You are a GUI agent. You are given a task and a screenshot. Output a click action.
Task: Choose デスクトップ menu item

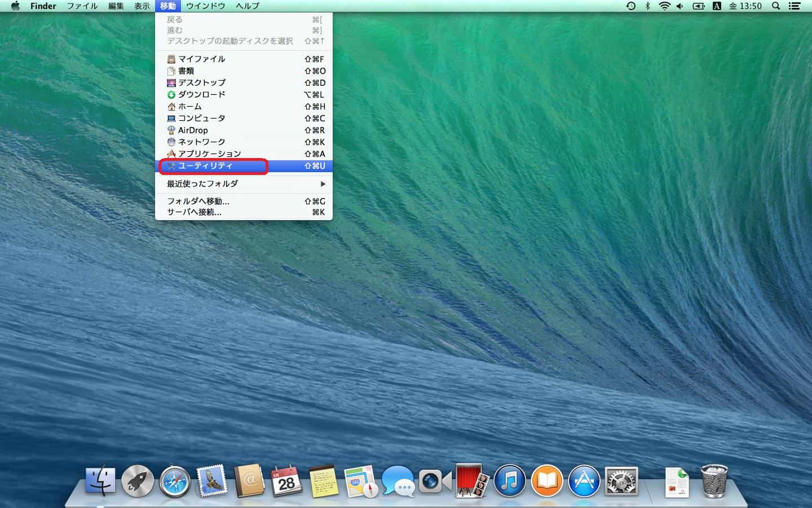click(x=244, y=82)
